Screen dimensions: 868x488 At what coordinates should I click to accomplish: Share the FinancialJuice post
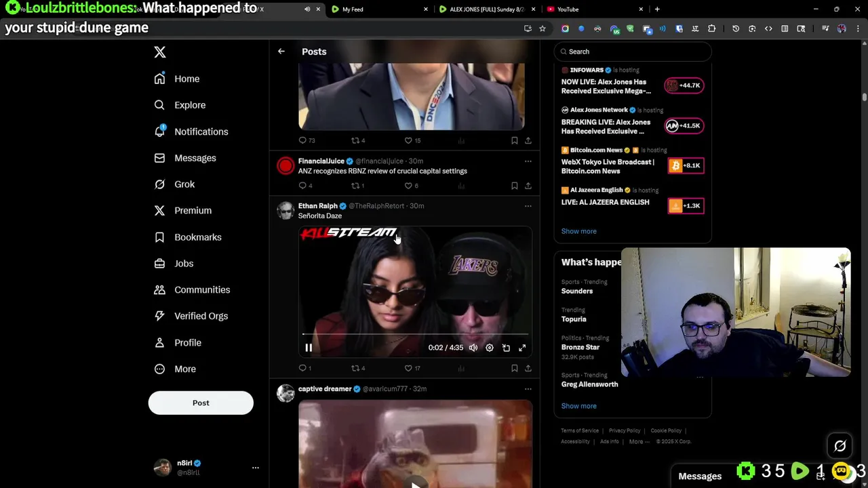coord(528,186)
